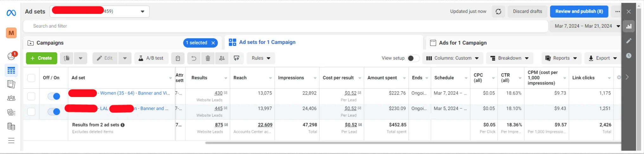Click the Discard drafts button
Viewport: 644px width, 154px height.
[x=527, y=11]
